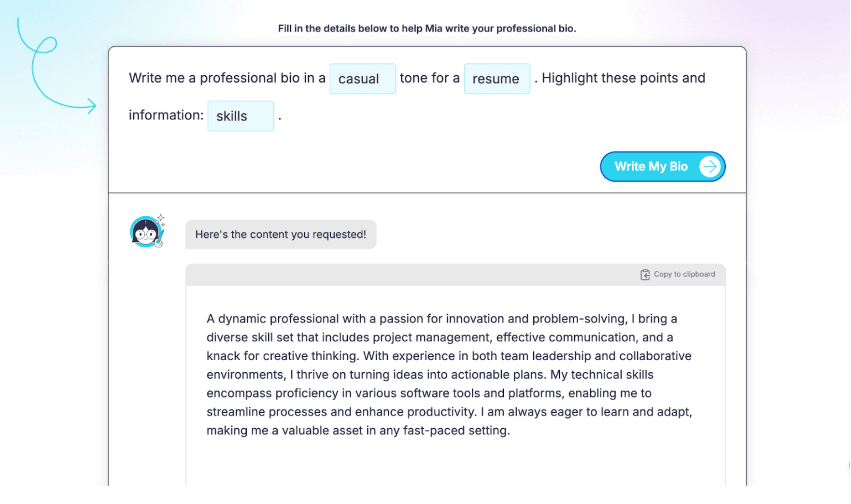Click the Copy to clipboard link
The height and width of the screenshot is (504, 851).
click(x=684, y=274)
